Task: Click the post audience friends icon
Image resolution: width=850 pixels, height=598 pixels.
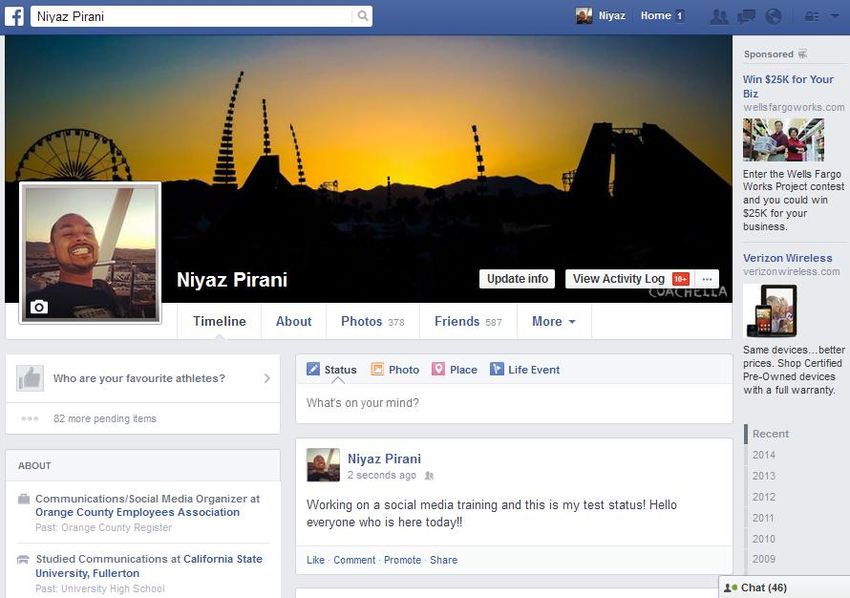Action: [429, 475]
